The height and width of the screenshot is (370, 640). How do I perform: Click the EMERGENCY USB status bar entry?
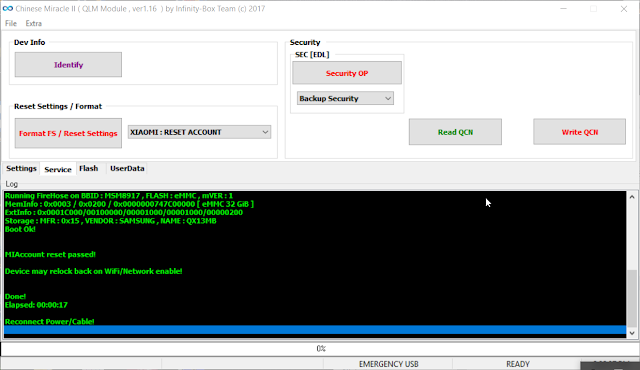388,364
